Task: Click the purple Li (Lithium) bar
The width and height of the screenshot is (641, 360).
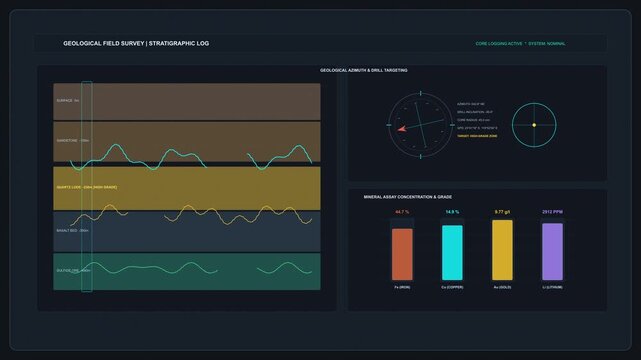Action: [552, 252]
